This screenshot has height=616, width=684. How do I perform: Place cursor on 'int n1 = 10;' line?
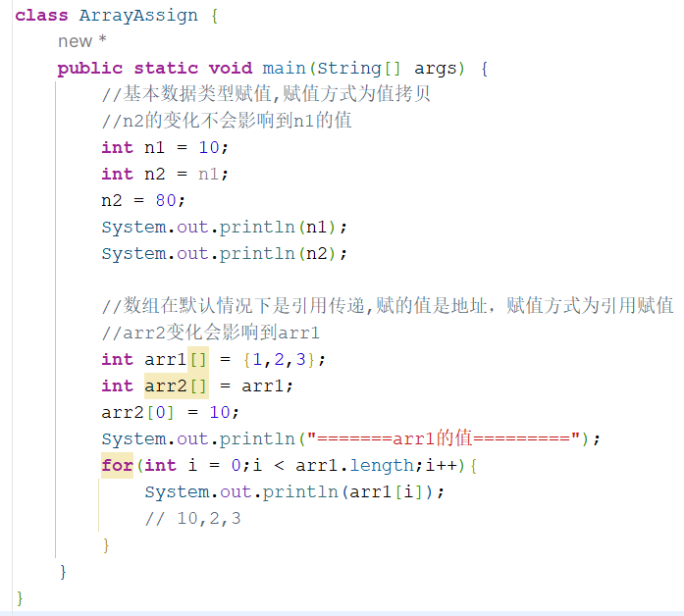coord(164,147)
